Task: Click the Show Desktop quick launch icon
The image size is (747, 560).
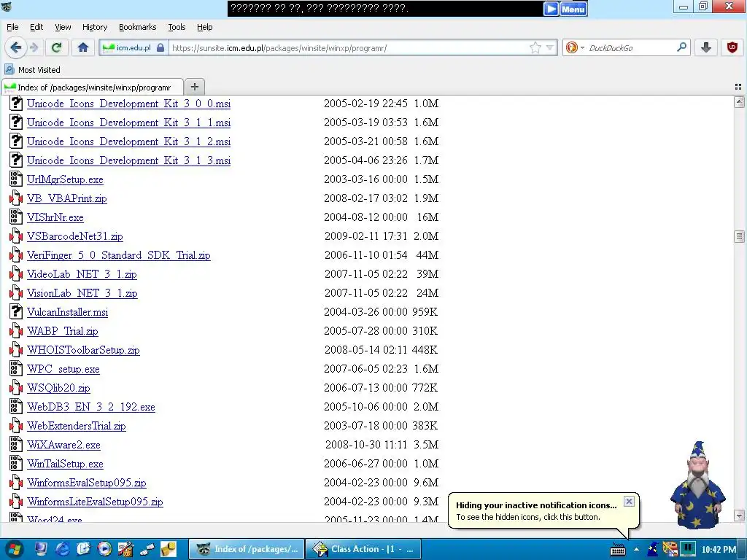Action: (41, 549)
